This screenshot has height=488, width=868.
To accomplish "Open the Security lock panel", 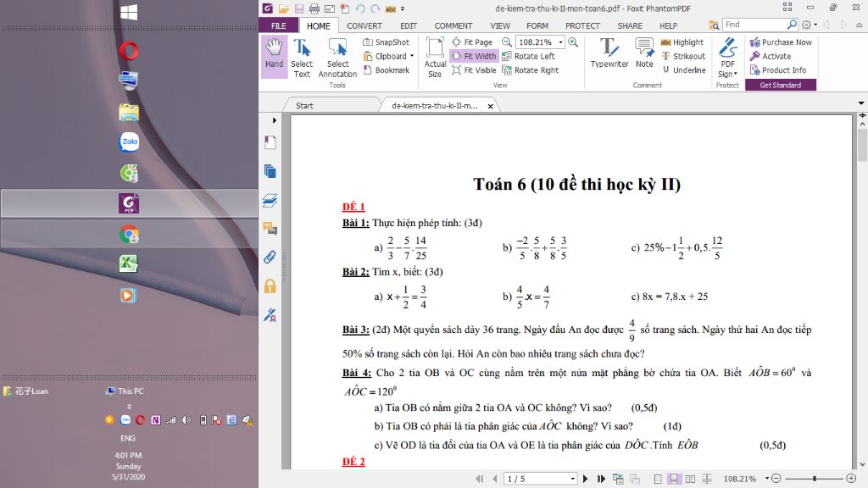I will coord(270,286).
